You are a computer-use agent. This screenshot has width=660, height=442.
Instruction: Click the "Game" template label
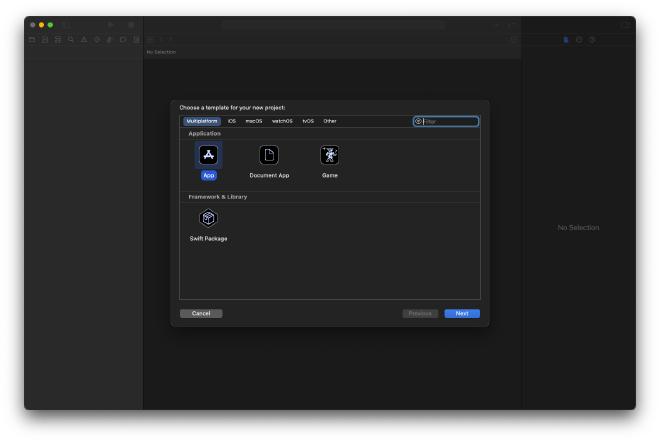(x=330, y=176)
